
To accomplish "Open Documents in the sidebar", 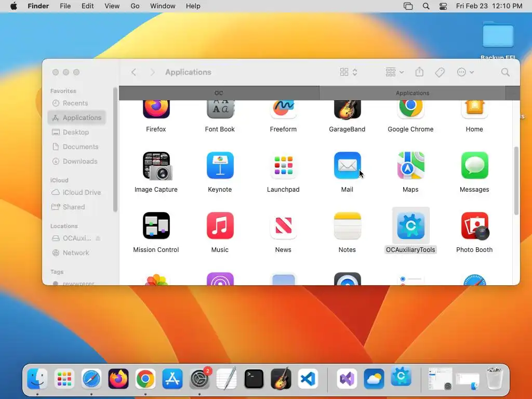I will click(77, 147).
